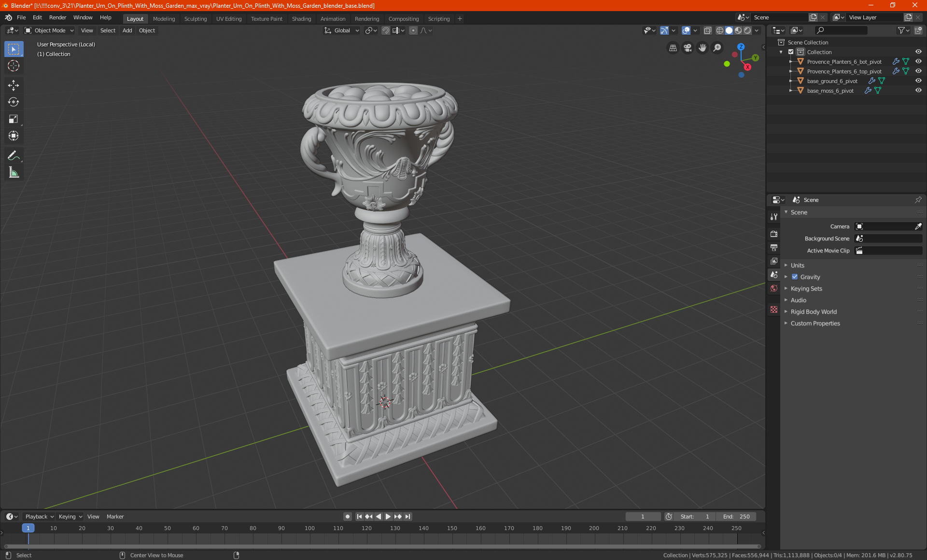Viewport: 927px width, 560px height.
Task: Expand the Audio panel
Action: 798,300
